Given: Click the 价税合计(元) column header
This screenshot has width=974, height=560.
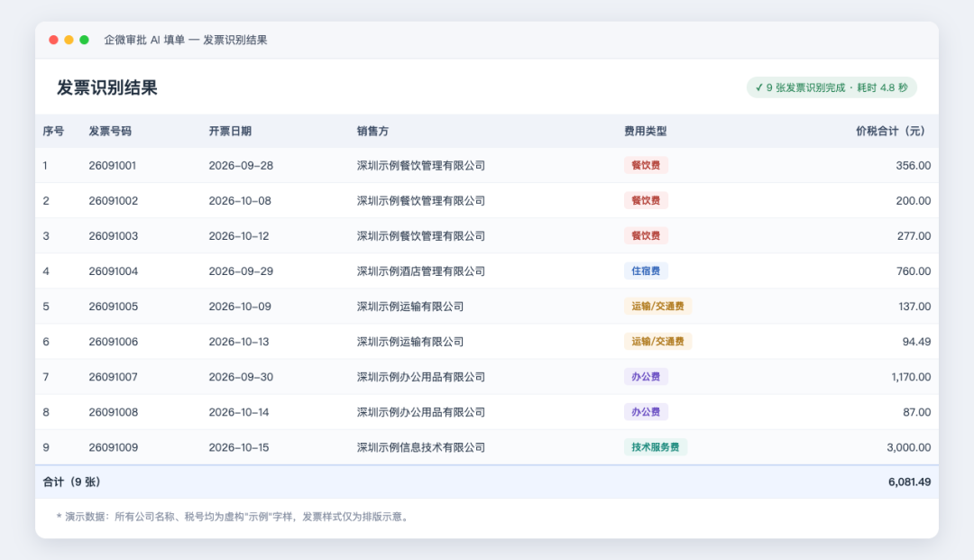Looking at the screenshot, I should (893, 131).
